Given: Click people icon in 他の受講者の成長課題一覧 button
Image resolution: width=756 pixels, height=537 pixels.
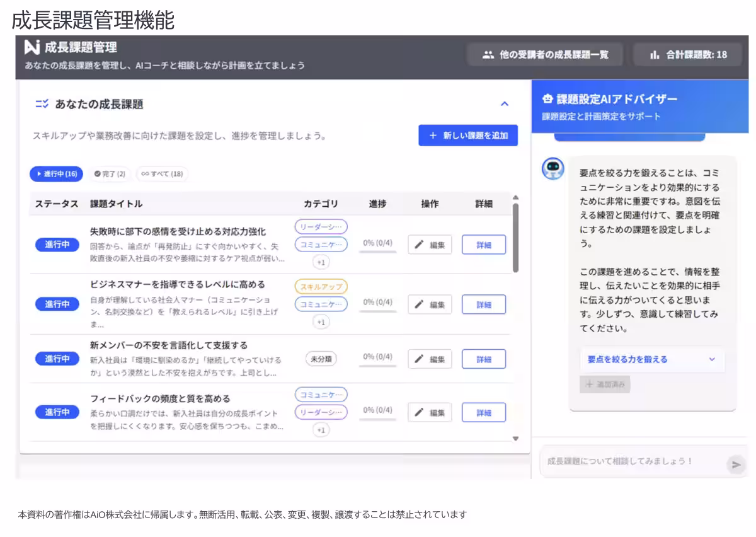Looking at the screenshot, I should pyautogui.click(x=488, y=55).
